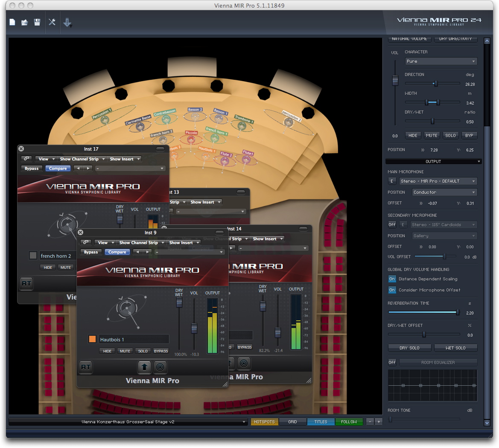Switch to HOTSPOTS view tab
This screenshot has width=499, height=448.
point(265,422)
